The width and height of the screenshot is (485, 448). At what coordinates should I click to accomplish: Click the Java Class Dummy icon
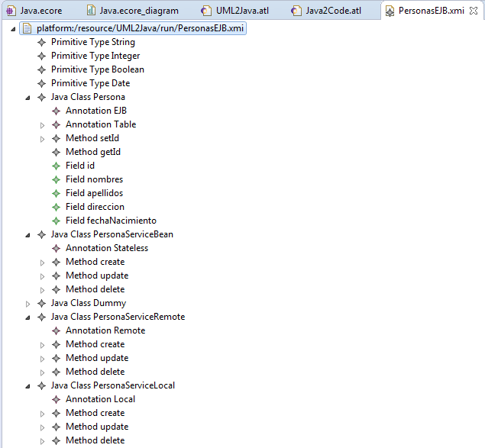coord(41,303)
